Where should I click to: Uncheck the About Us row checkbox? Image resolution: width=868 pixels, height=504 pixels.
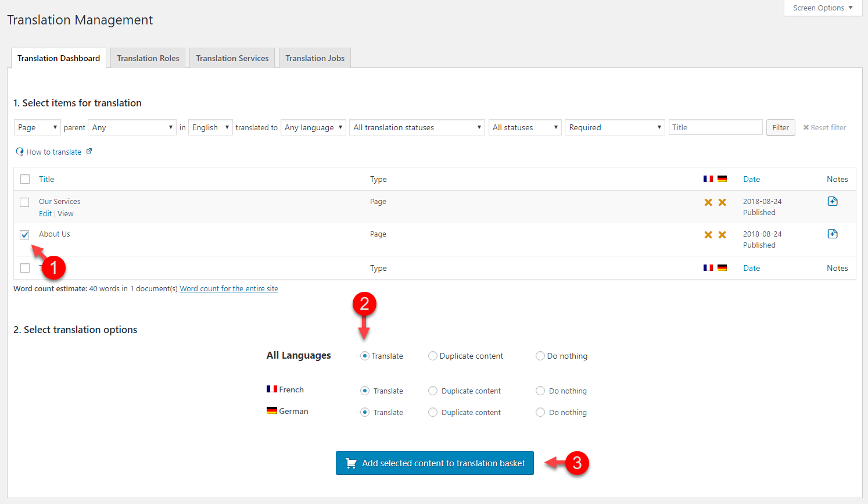(x=24, y=235)
